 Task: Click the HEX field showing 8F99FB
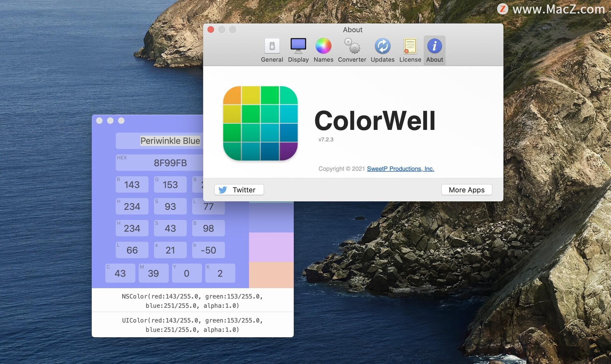point(159,163)
